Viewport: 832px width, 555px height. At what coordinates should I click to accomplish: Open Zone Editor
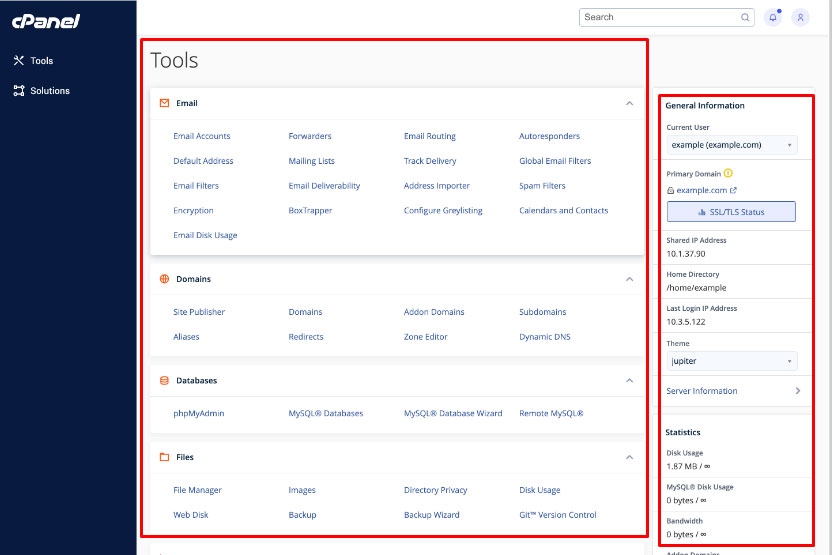coord(426,337)
